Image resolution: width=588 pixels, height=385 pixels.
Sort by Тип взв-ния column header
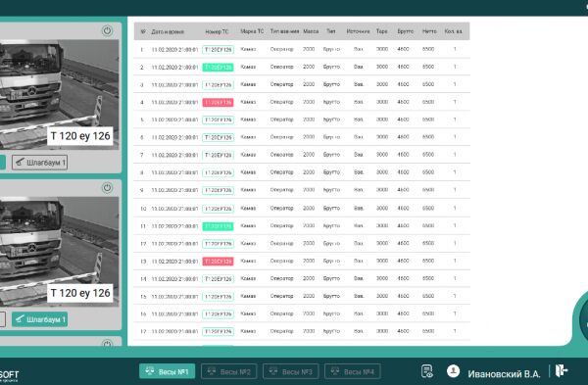tap(284, 31)
